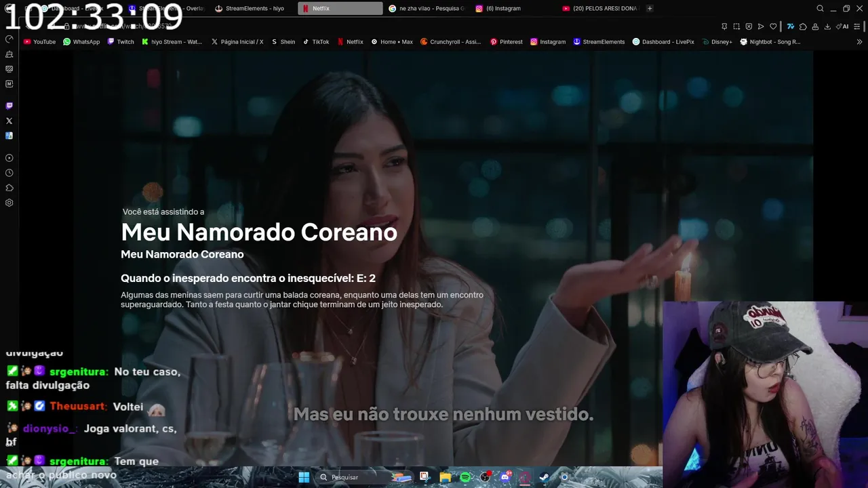Open the WhatsApp bookmark
This screenshot has width=868, height=488.
81,41
